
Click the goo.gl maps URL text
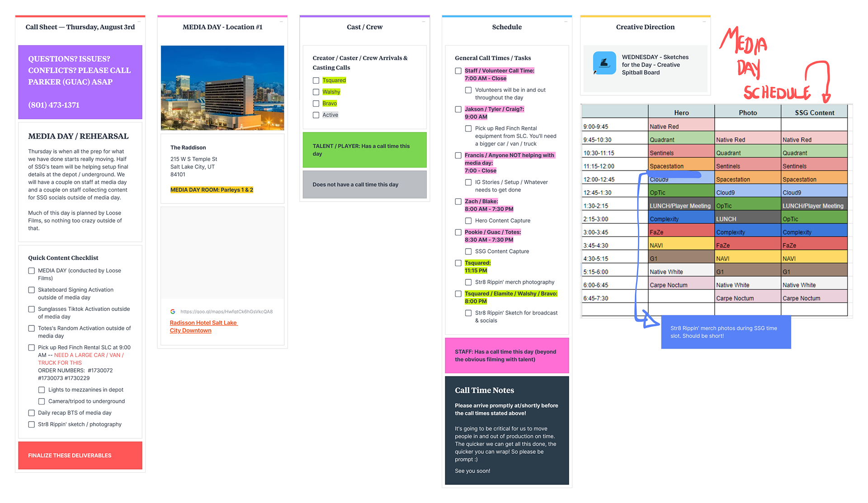tap(226, 311)
